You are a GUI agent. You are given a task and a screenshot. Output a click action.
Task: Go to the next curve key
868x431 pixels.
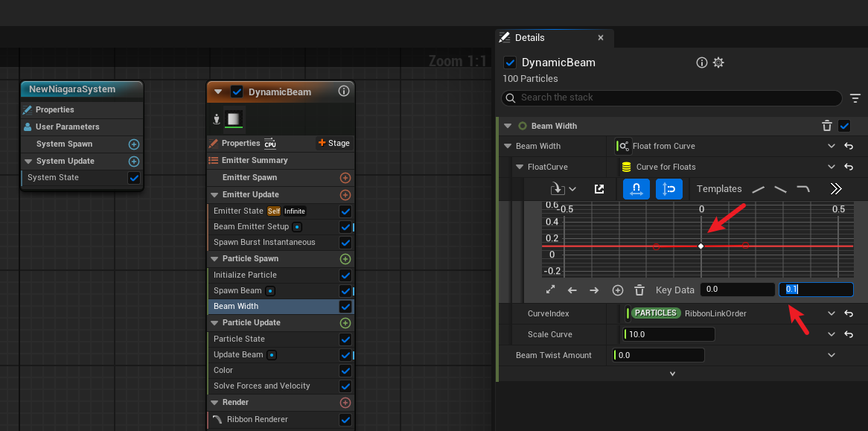[x=594, y=290]
